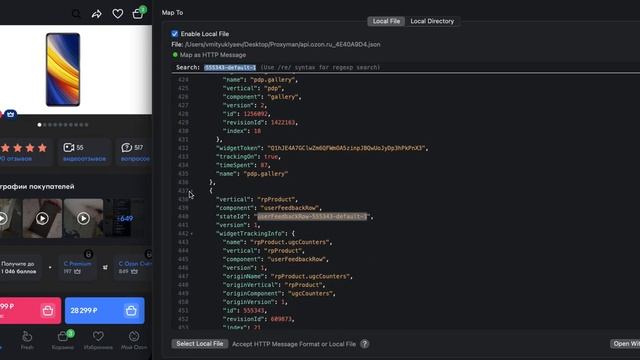Click the five-star rating row

pyautogui.click(x=24, y=148)
